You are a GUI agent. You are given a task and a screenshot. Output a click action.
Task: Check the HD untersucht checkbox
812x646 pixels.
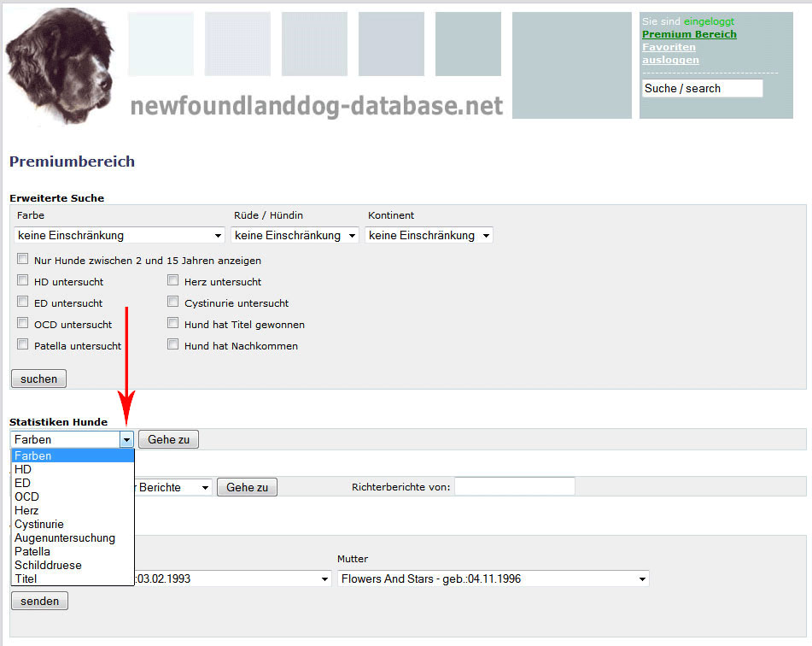point(23,280)
